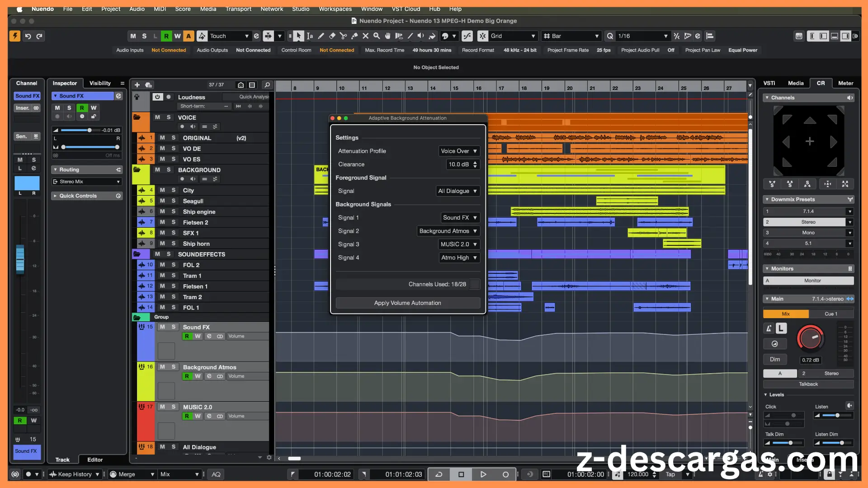
Task: Select the Object Selection arrow tool
Action: pyautogui.click(x=298, y=36)
